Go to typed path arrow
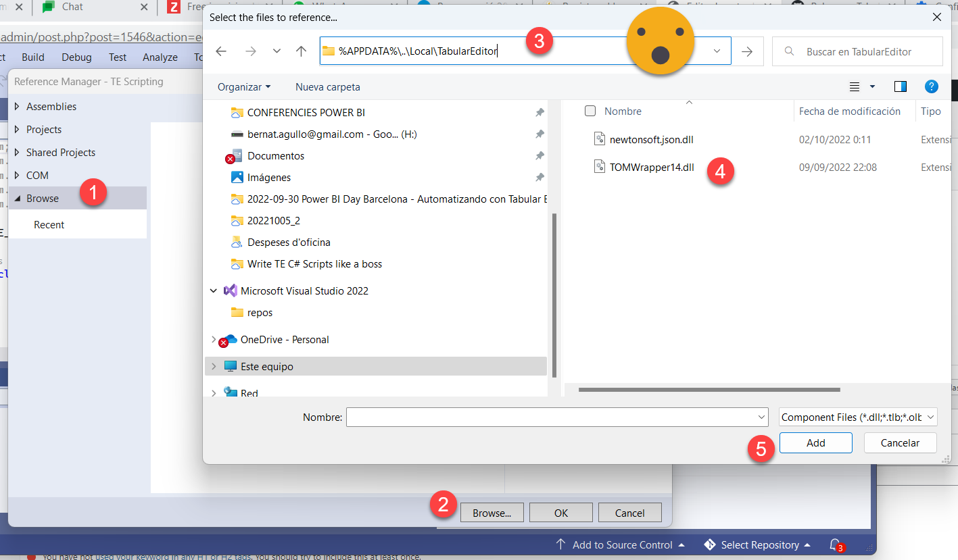 (747, 51)
